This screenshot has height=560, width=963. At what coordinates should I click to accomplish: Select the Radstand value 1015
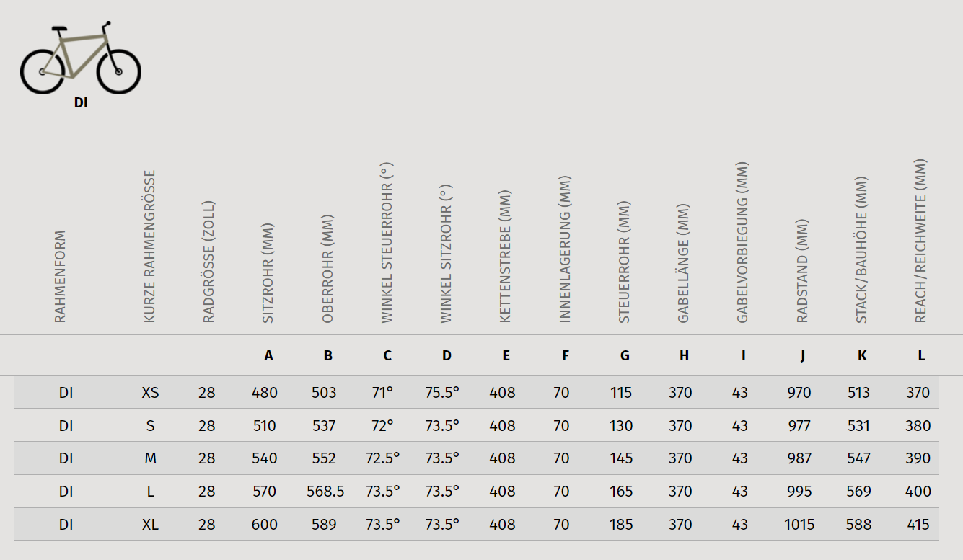[x=799, y=525]
